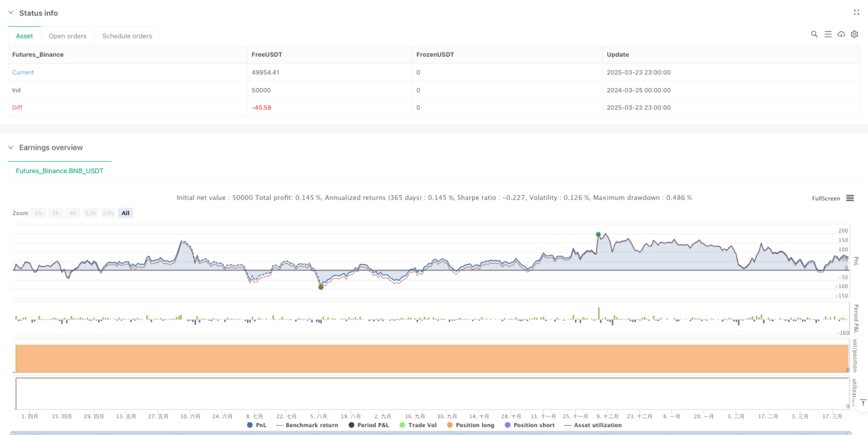The image size is (868, 435).
Task: Hide the Position long series
Action: click(x=472, y=425)
